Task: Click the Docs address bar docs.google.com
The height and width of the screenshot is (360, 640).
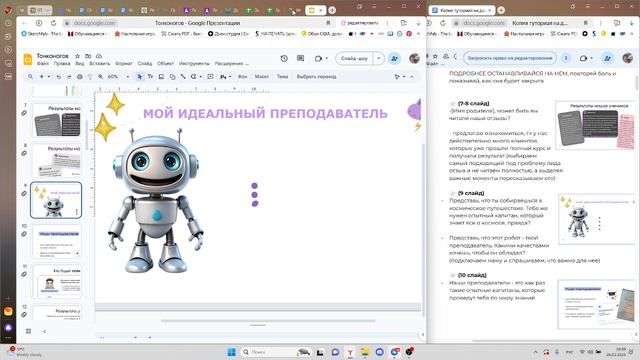Action: [484, 23]
